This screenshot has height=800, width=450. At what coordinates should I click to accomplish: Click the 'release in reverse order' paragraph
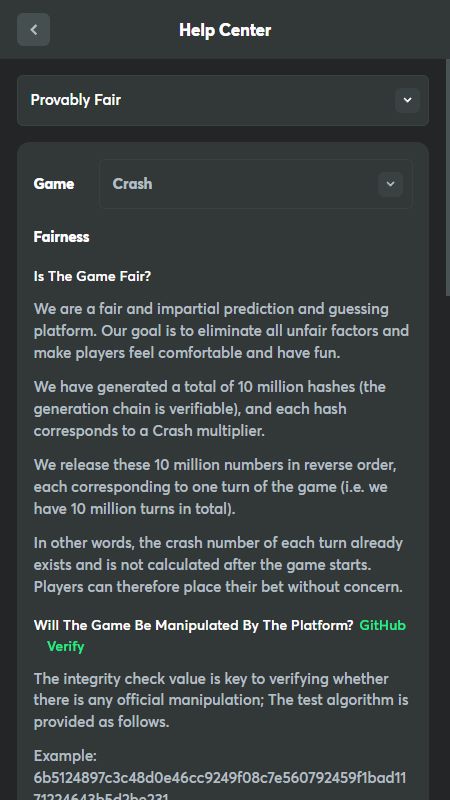[x=215, y=487]
